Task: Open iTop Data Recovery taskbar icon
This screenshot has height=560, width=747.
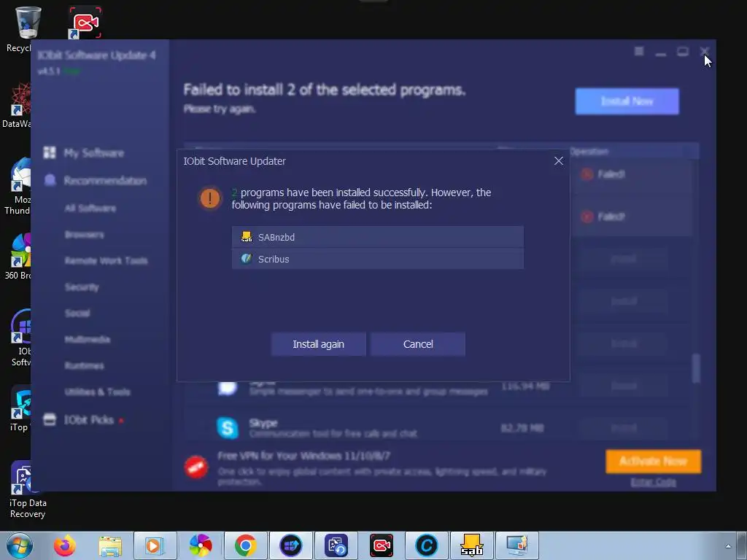Action: (x=336, y=545)
